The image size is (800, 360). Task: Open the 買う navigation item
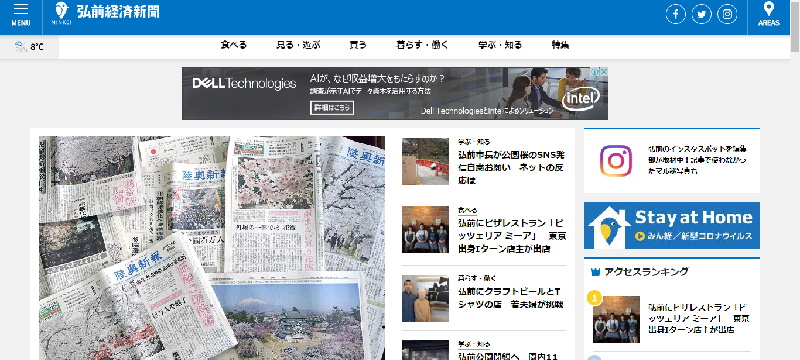pos(358,45)
